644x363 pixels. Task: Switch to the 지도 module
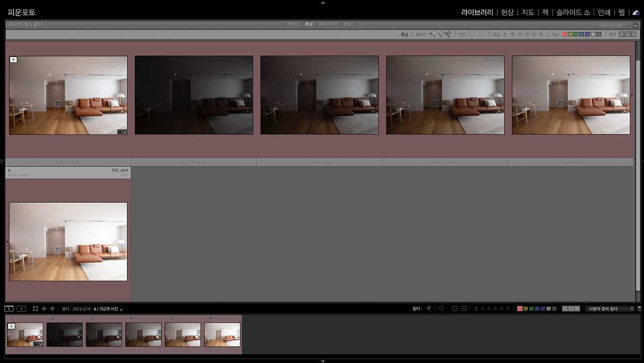click(x=528, y=12)
